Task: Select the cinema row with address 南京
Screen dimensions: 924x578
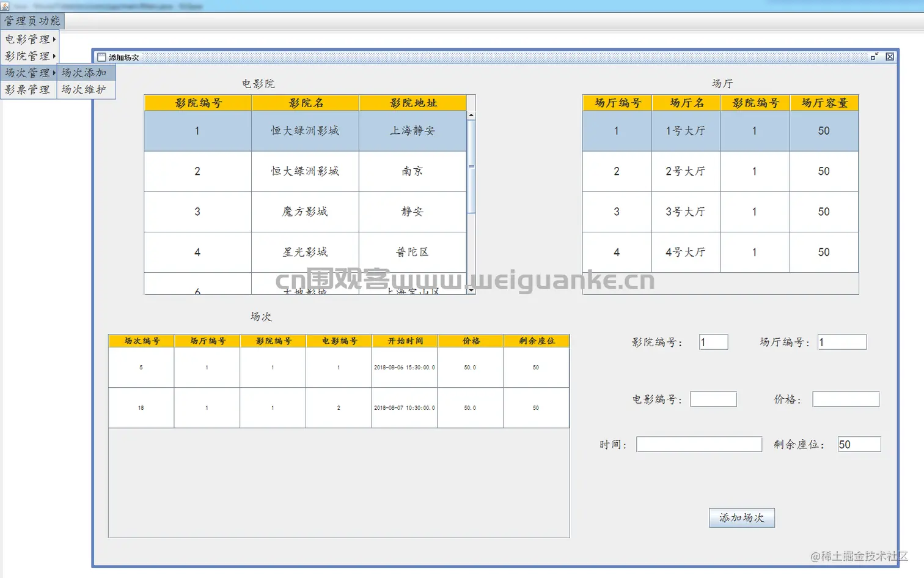Action: [x=305, y=171]
